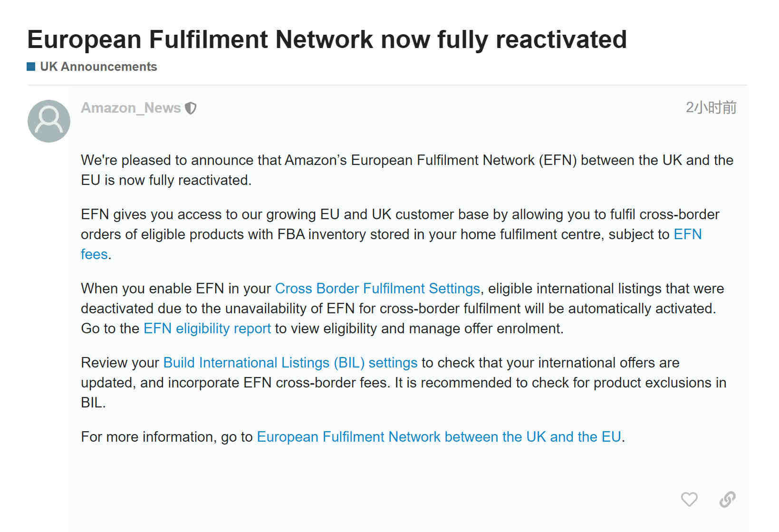Click the paragraph about reviewing BIL settings
The image size is (779, 532).
point(404,383)
